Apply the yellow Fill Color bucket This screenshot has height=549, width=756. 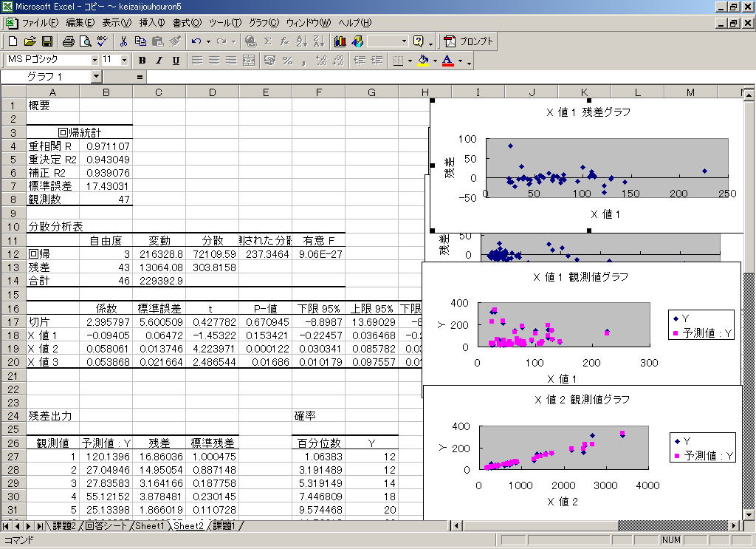[423, 61]
